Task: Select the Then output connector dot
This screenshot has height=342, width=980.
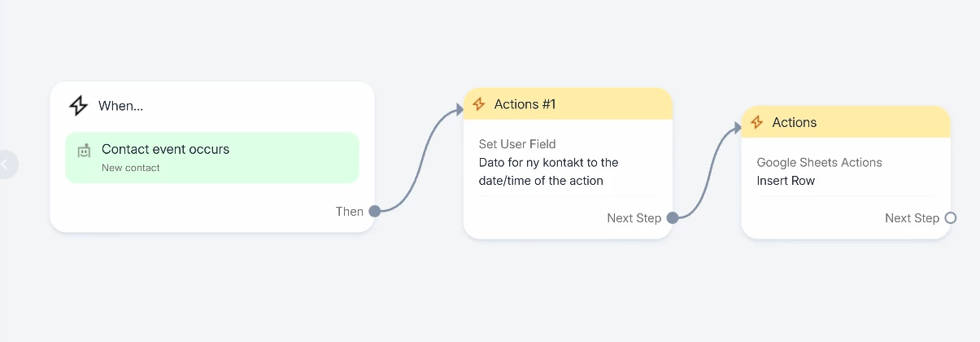Action: (374, 212)
